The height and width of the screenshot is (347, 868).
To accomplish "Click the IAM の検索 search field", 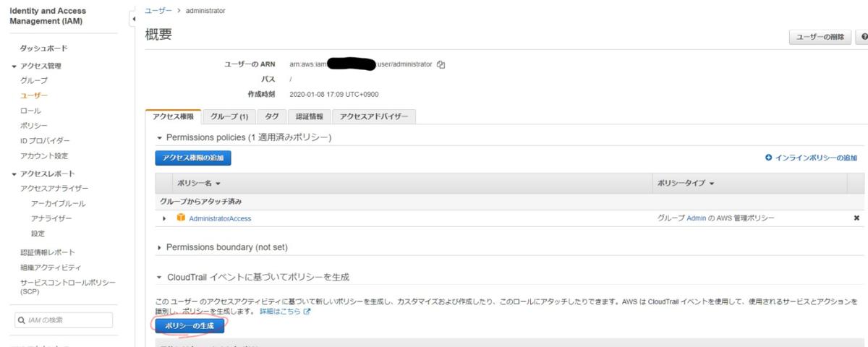I will pyautogui.click(x=64, y=320).
